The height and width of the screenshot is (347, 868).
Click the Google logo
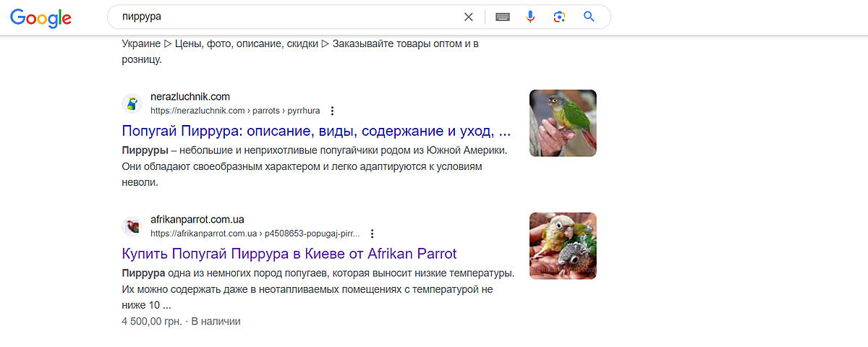41,17
